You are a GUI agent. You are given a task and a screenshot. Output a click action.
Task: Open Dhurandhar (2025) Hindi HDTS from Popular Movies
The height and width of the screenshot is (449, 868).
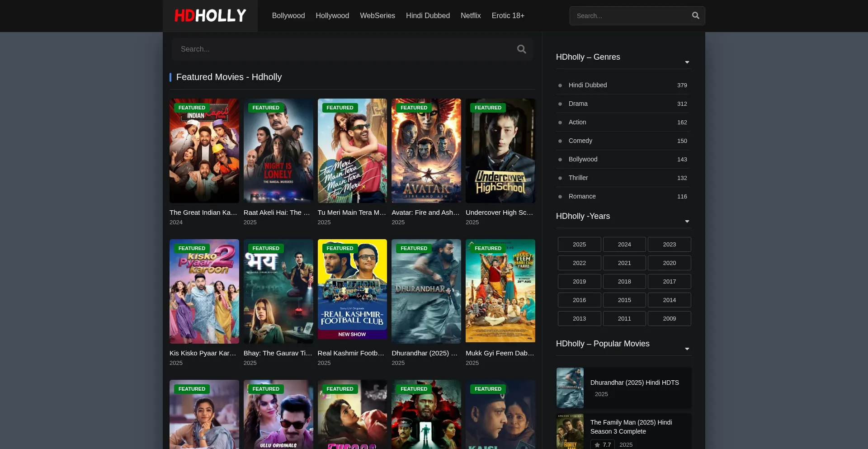pyautogui.click(x=634, y=382)
